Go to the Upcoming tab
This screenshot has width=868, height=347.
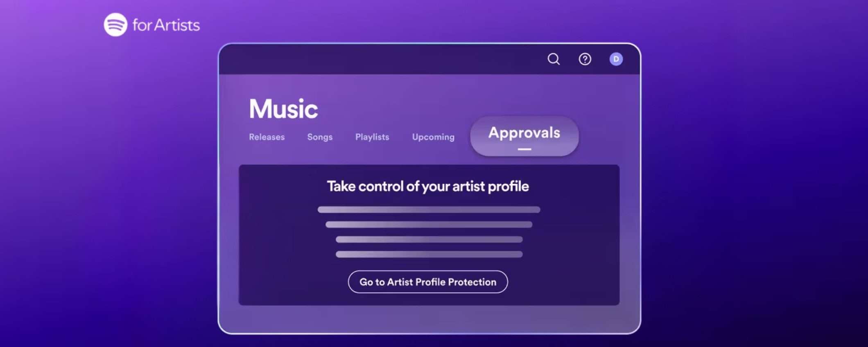(x=433, y=137)
